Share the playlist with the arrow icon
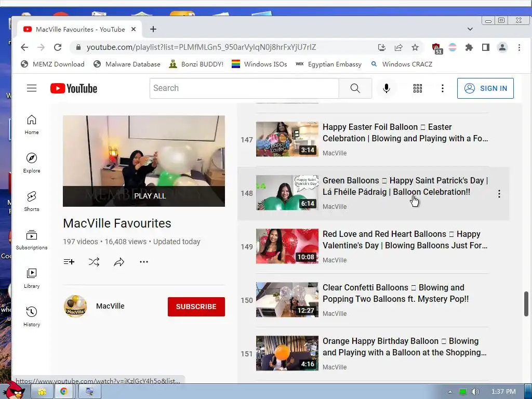This screenshot has height=399, width=532. point(119,262)
